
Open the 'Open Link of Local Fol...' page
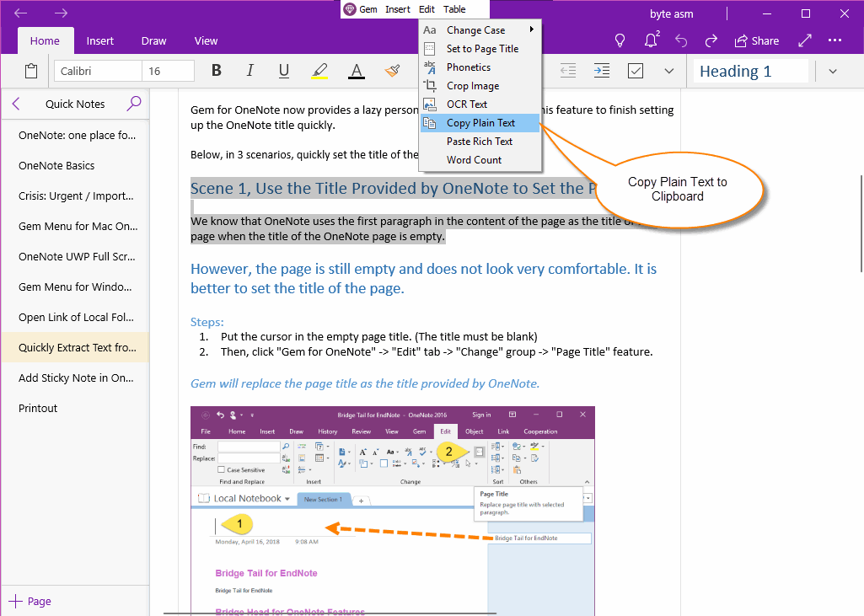(76, 318)
